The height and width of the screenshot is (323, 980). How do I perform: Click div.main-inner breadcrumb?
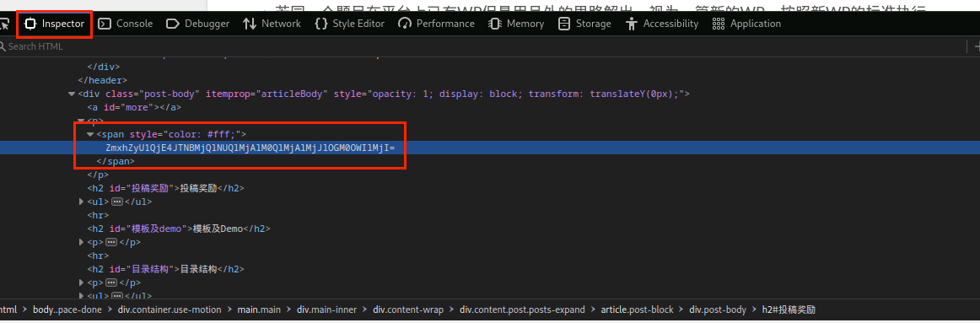[327, 310]
